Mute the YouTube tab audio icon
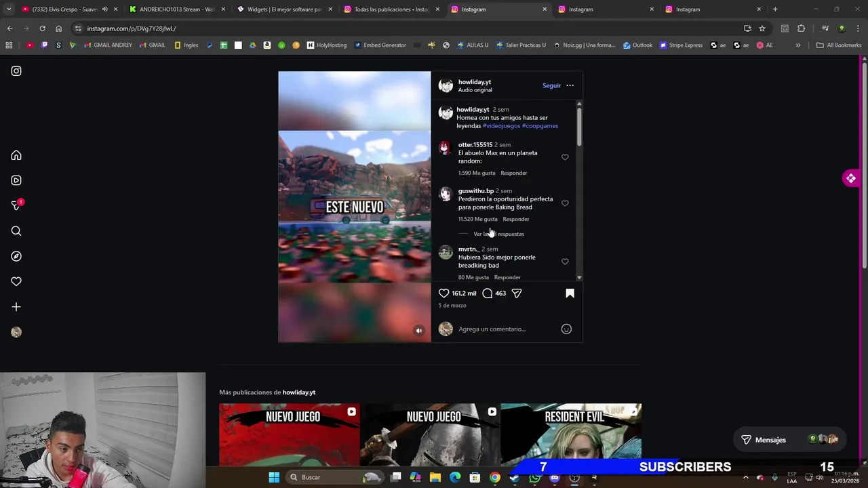 (104, 9)
